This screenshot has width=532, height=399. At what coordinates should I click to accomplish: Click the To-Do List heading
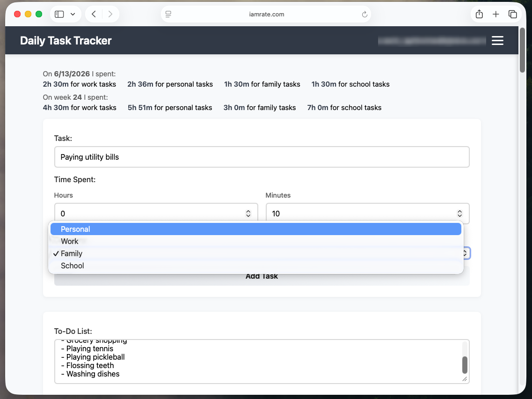(x=73, y=331)
